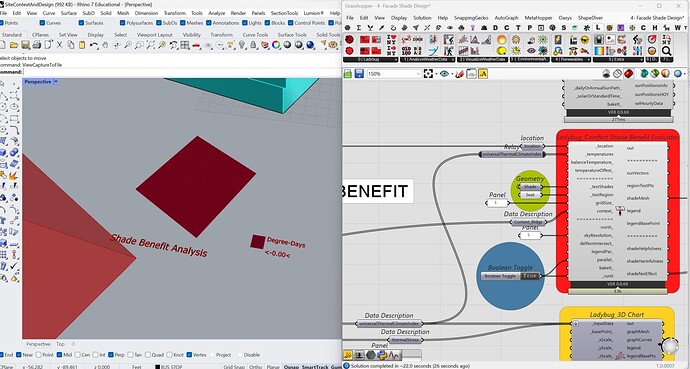
Task: Expand the Perspective viewport title dropdown
Action: click(x=56, y=82)
